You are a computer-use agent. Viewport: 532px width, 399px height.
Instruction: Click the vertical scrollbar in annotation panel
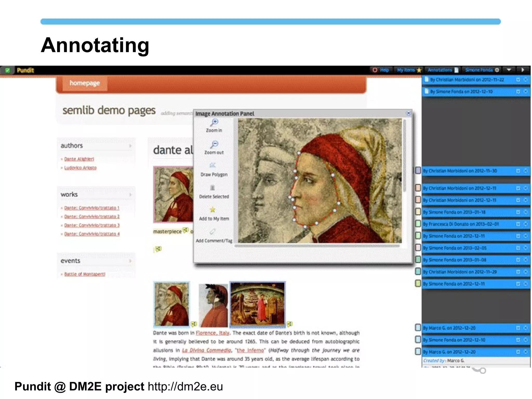click(x=404, y=156)
